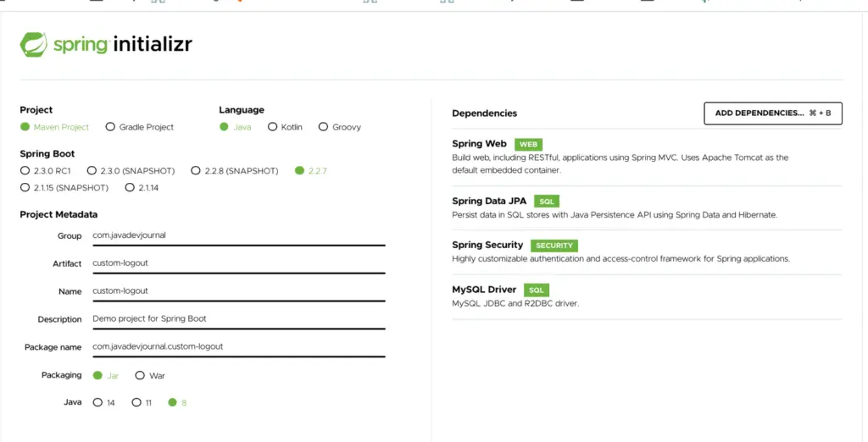The image size is (868, 442).
Task: Edit the Name field
Action: point(238,291)
